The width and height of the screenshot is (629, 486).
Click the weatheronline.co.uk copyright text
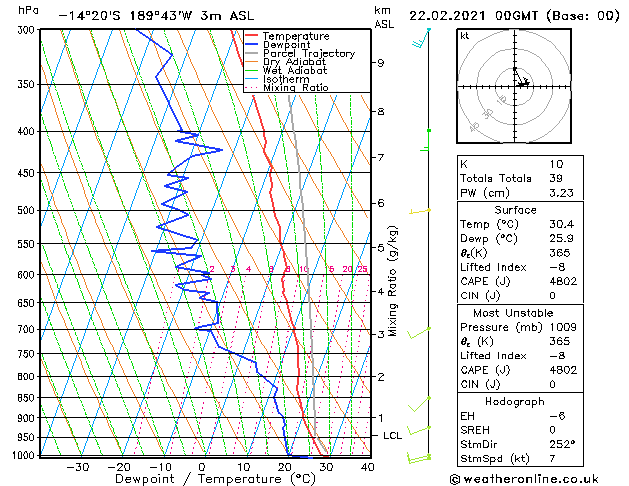click(524, 479)
